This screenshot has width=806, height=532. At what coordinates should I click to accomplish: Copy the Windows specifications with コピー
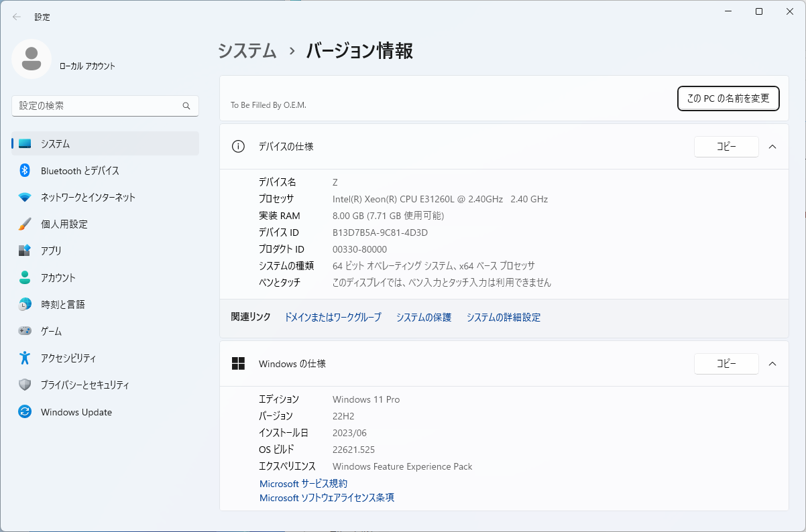click(x=726, y=364)
